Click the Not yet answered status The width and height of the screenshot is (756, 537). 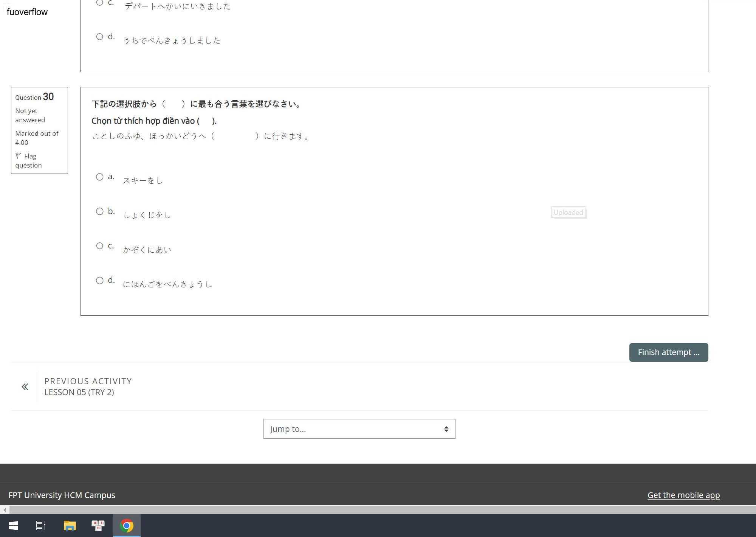pyautogui.click(x=30, y=115)
